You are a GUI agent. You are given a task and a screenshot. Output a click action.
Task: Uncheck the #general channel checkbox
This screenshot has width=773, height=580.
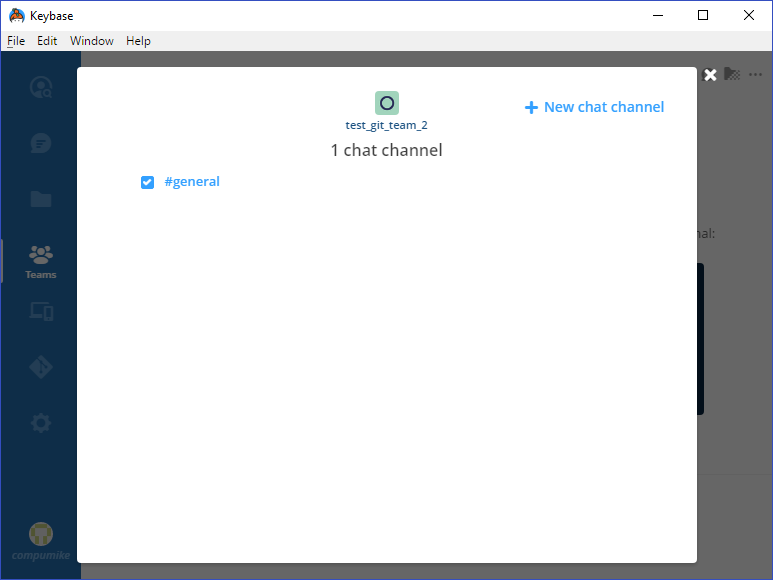[147, 182]
